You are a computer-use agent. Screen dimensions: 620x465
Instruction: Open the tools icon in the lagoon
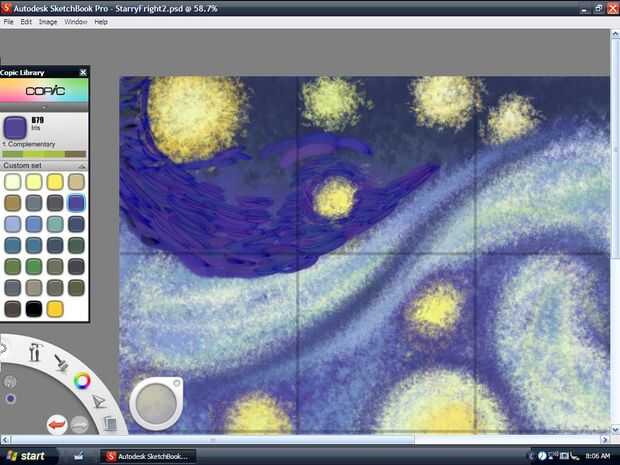35,352
